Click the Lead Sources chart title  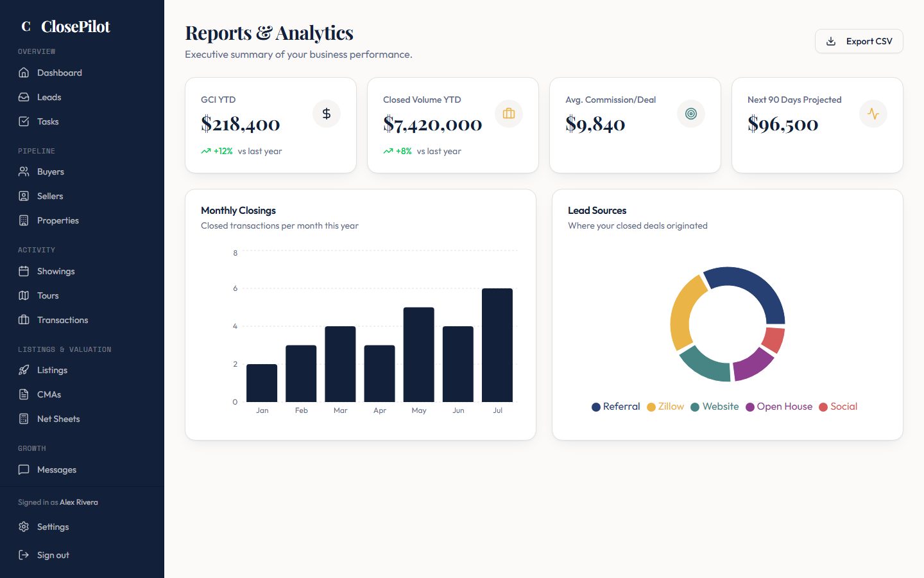[x=597, y=210]
